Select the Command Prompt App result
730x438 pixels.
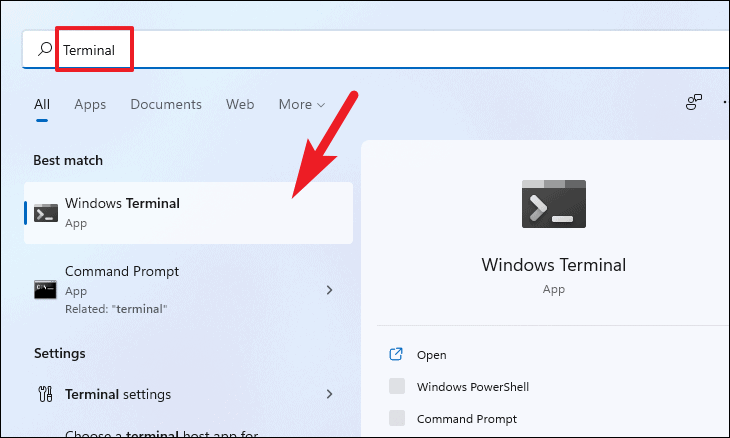point(189,290)
